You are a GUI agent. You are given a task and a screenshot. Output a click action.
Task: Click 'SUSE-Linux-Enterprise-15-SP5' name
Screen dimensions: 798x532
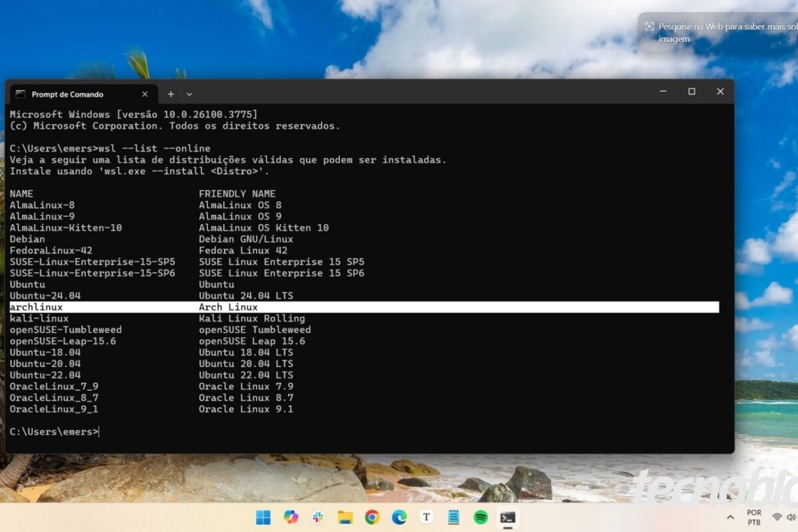(92, 262)
